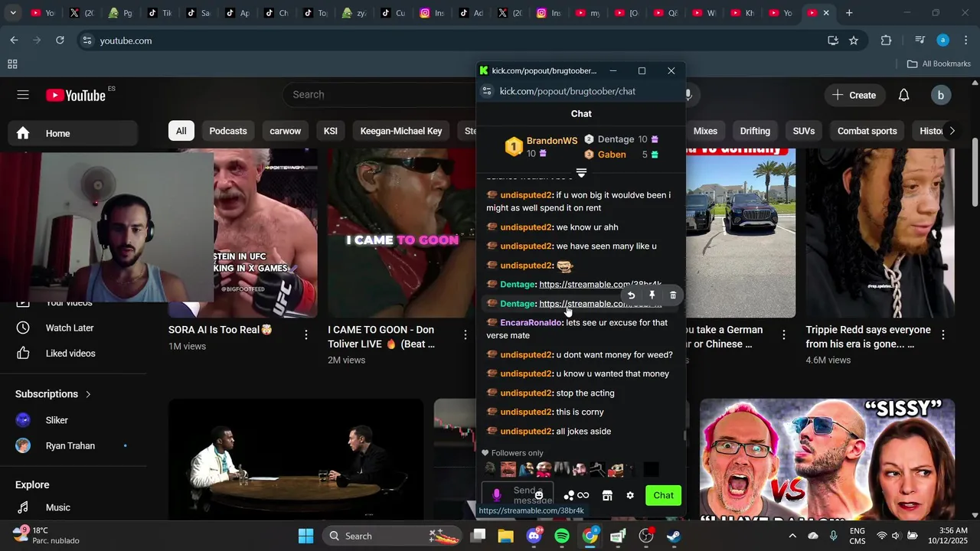This screenshot has width=980, height=551.
Task: Open the YouTube account avatar menu
Action: 940,95
